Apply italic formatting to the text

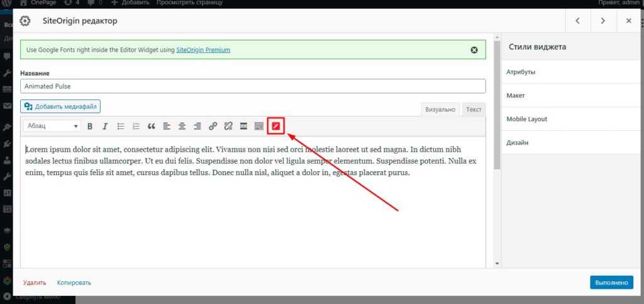(105, 126)
